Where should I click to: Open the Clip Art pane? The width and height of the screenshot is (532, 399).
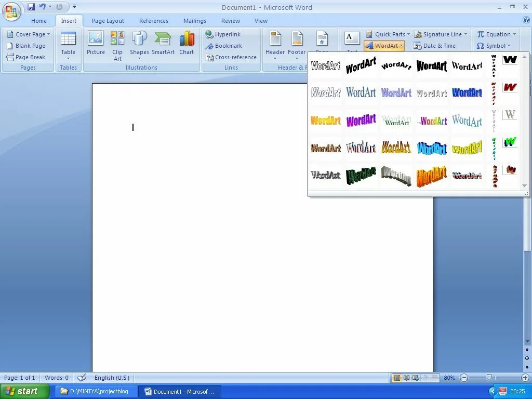117,46
